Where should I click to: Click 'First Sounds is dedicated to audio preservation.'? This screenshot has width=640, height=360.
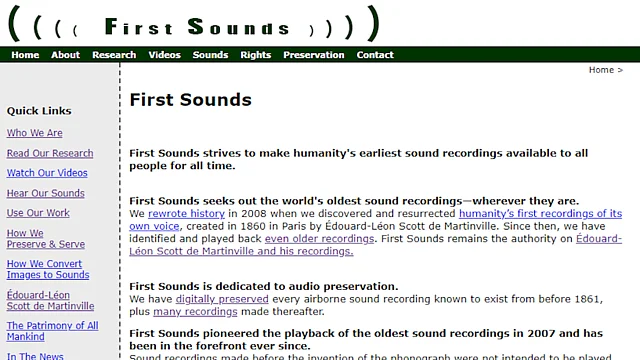point(264,286)
